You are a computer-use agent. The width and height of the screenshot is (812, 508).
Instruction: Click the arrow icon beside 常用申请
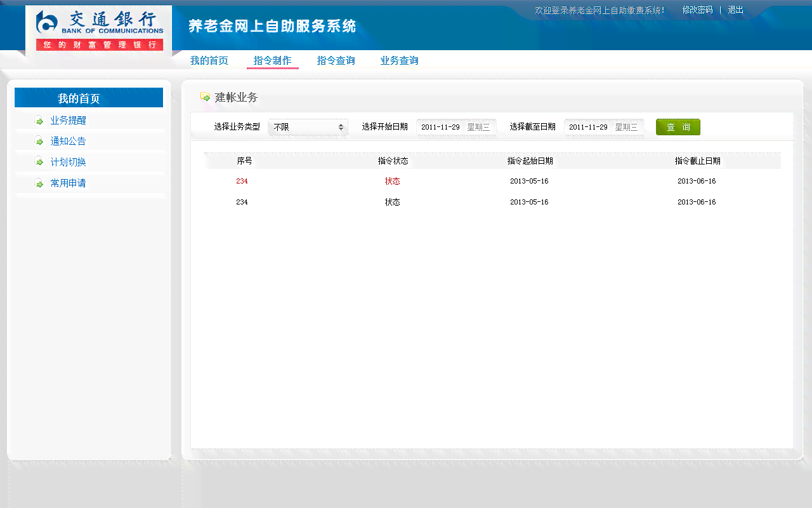(x=39, y=183)
